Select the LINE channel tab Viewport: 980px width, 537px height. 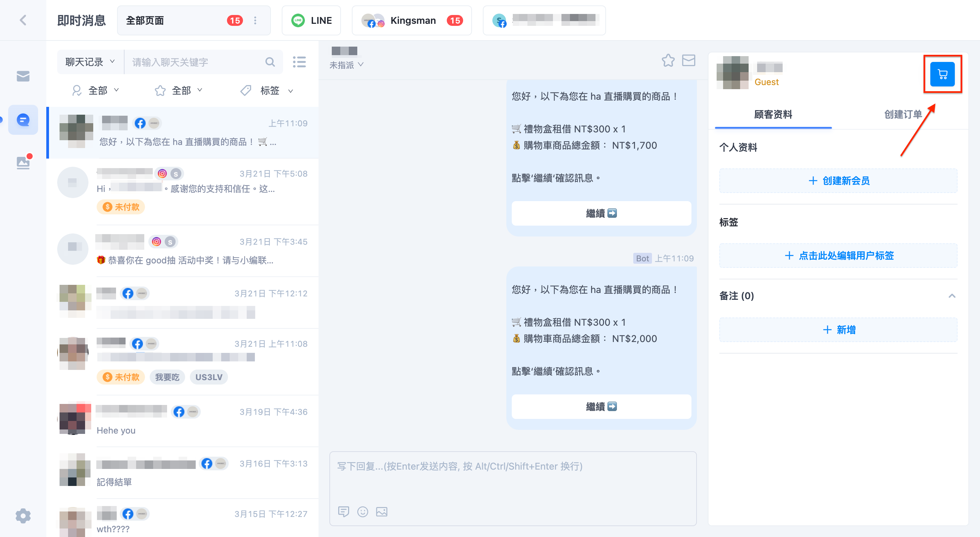(311, 20)
